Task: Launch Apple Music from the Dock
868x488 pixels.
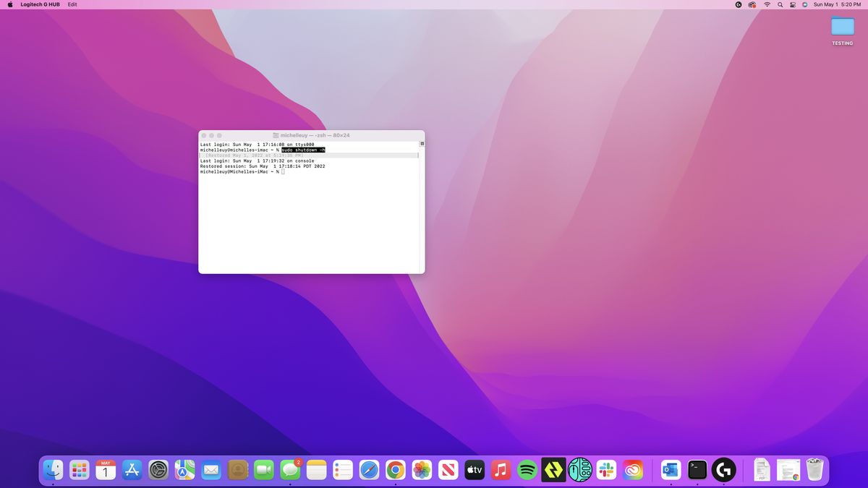Action: tap(501, 470)
